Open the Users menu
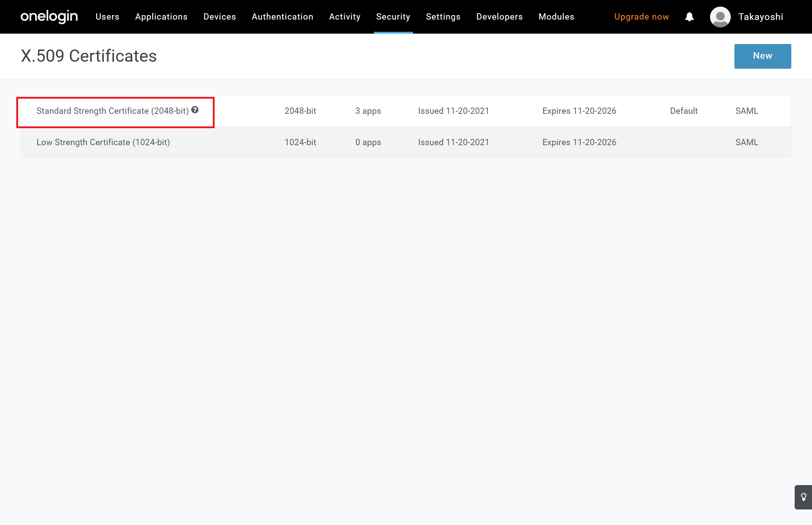This screenshot has height=525, width=812. click(x=108, y=17)
